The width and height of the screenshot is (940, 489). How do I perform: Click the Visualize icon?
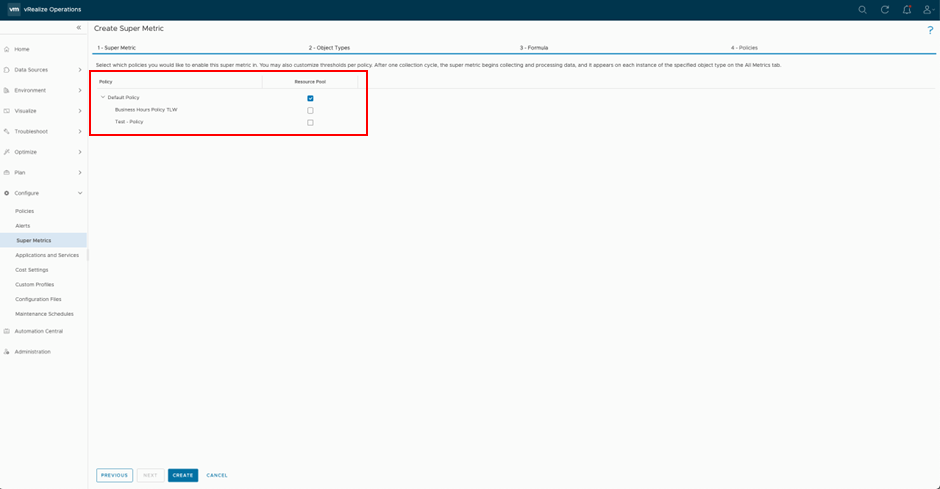tap(7, 111)
